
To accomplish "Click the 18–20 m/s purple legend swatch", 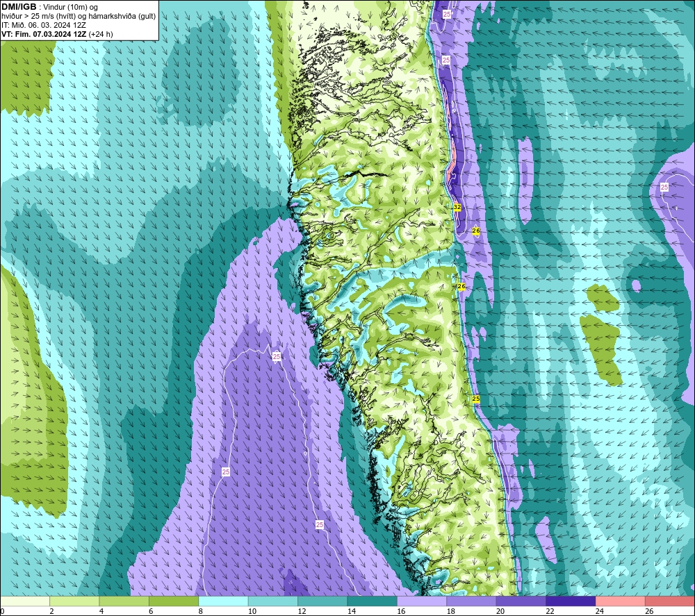I will coord(472,601).
